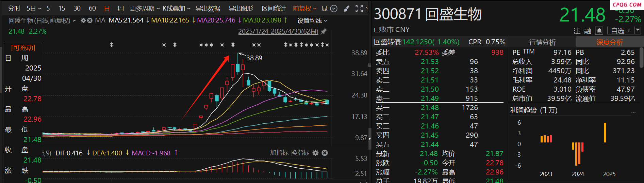Select the 周 weekly K-line period
The image size is (644, 183).
[x=120, y=9]
